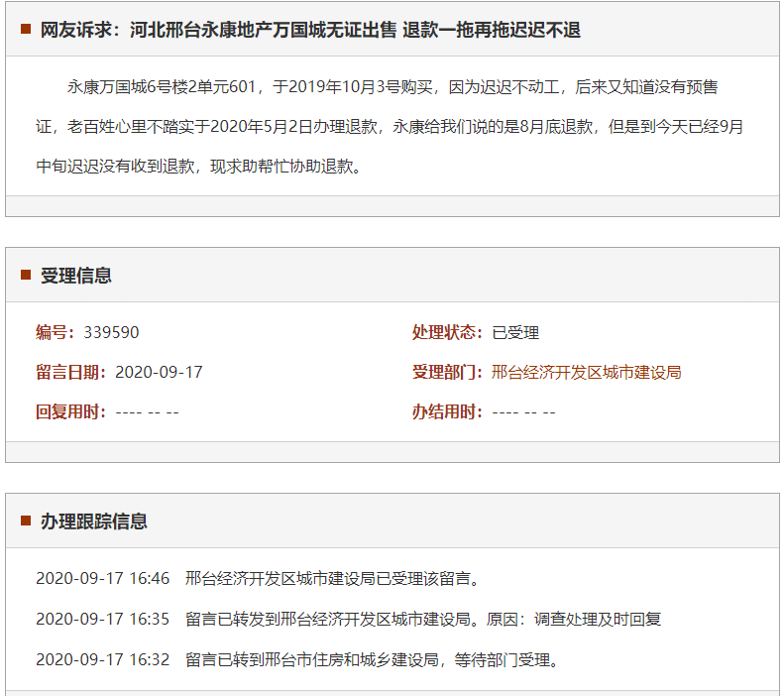
Task: Click the text 留言已转到邢台市住房和城乡建设局
Action: coord(312,659)
